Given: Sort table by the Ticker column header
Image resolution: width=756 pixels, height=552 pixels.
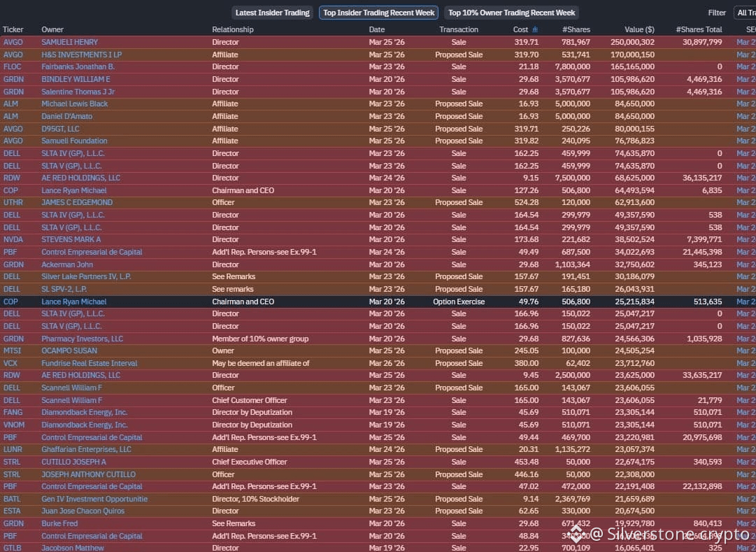Looking at the screenshot, I should click(x=13, y=29).
